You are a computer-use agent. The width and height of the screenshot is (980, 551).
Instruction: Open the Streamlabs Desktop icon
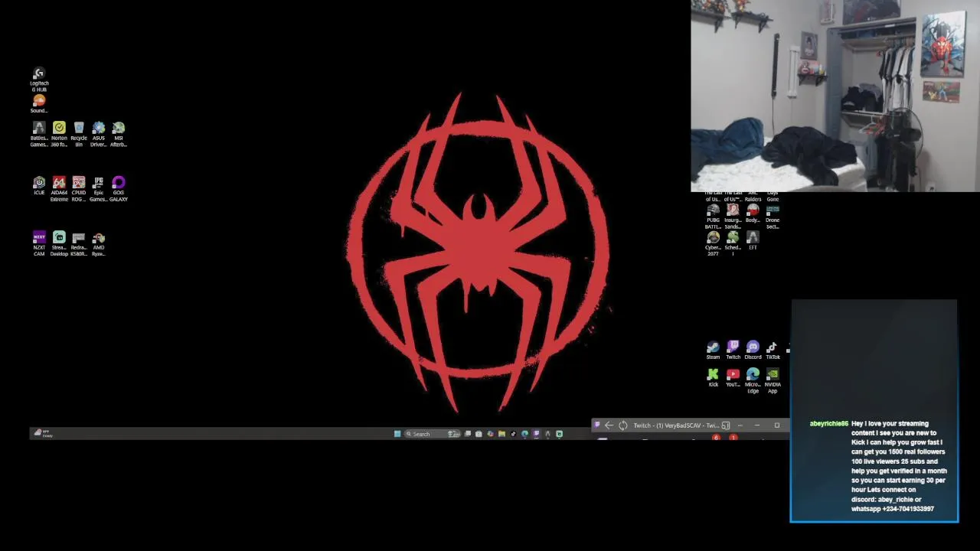click(59, 244)
